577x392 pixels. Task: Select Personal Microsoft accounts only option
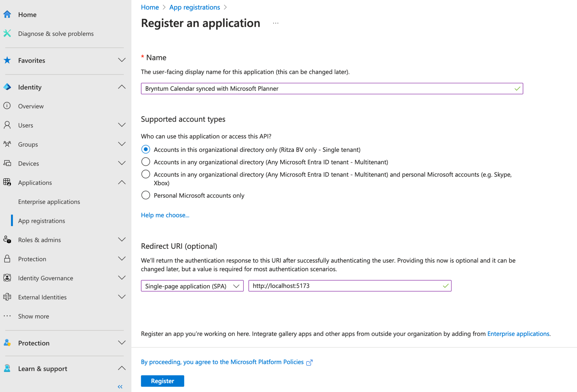click(x=146, y=195)
